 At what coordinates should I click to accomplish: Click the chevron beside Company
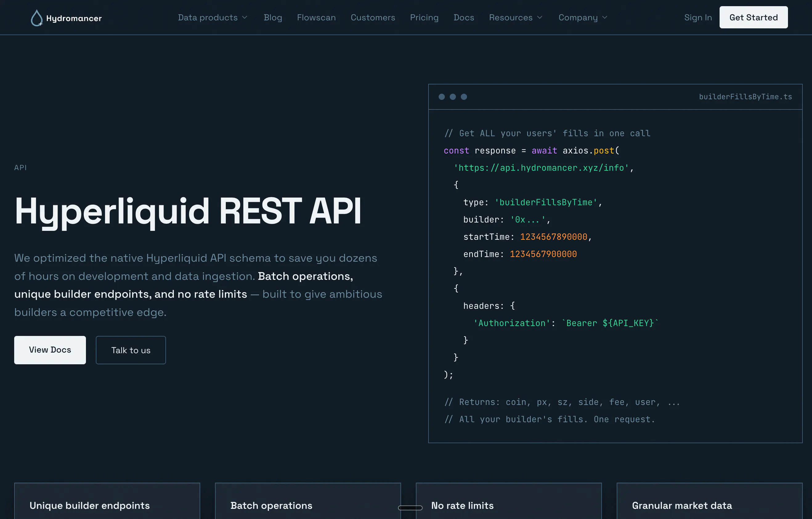point(605,18)
